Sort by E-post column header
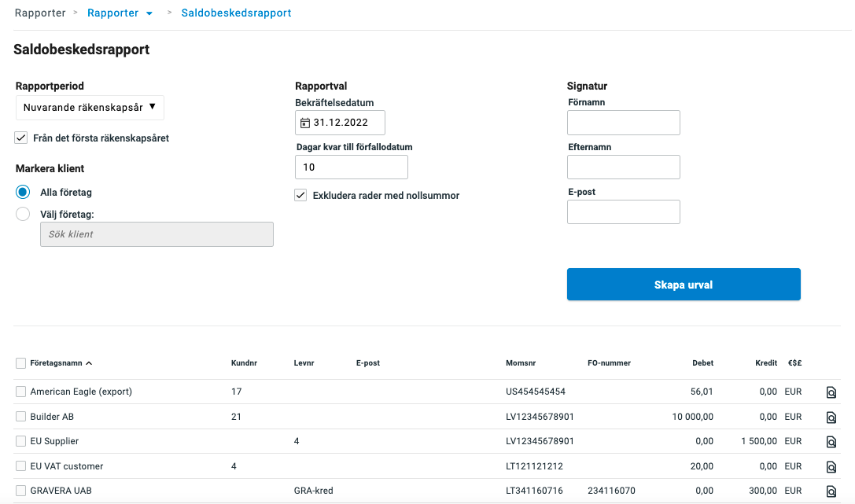Screen dimensions: 855x504 click(368, 363)
